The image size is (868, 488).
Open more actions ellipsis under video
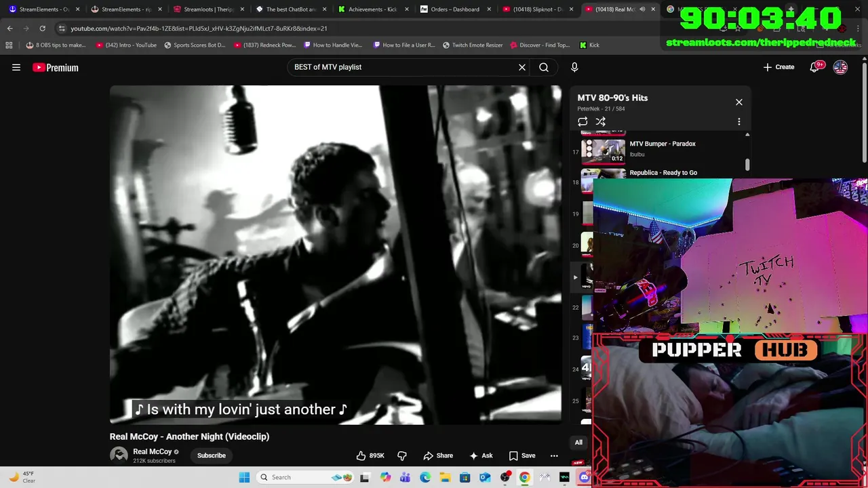[x=554, y=455]
